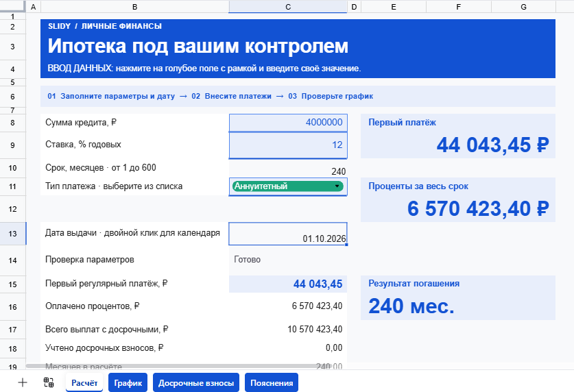Open the all sheets list icon
The image size is (574, 392).
[x=49, y=382]
